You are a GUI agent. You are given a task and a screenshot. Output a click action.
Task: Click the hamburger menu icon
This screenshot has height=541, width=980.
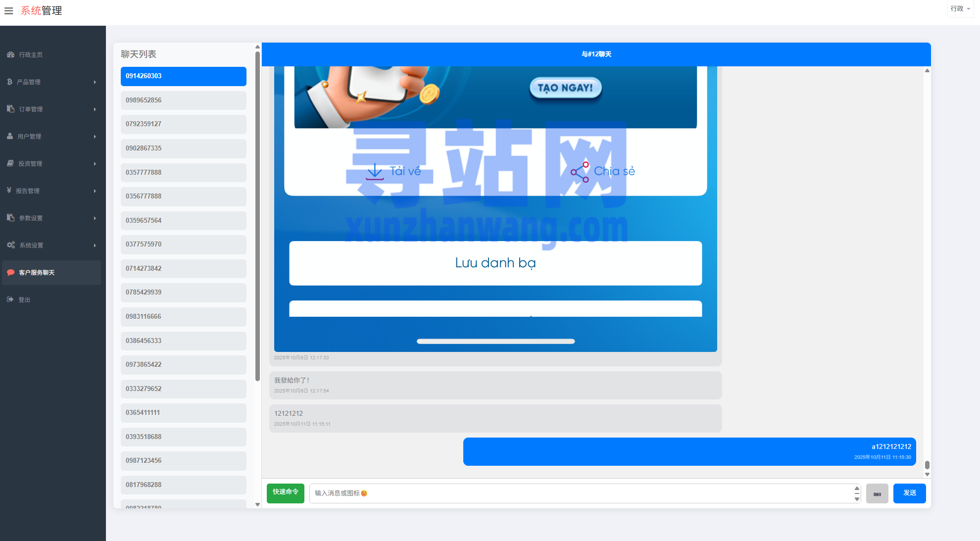[x=8, y=10]
